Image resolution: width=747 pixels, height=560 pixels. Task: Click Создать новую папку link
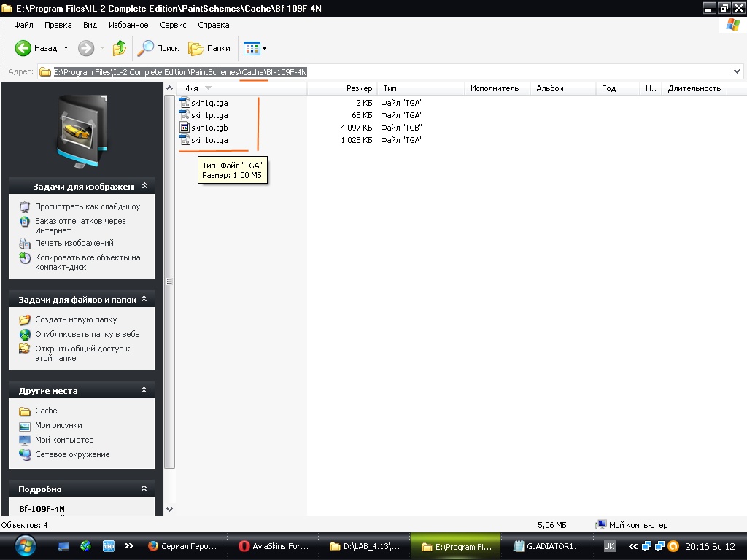point(76,319)
